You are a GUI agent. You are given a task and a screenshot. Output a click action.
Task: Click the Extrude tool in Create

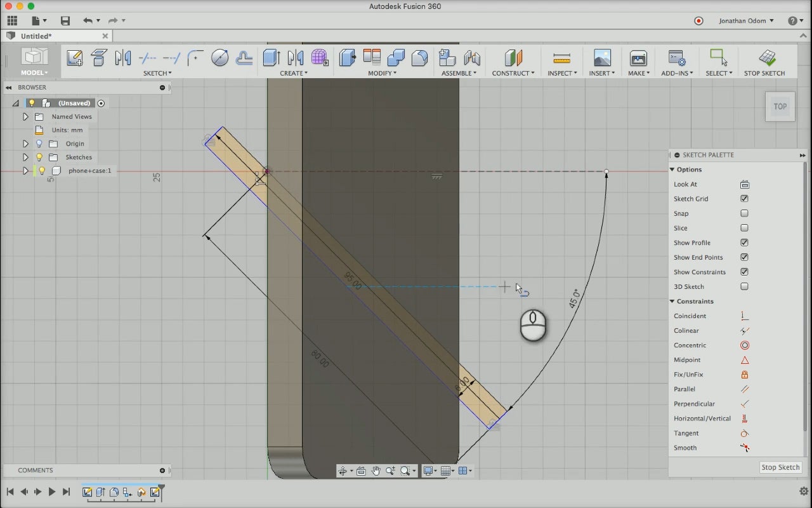point(272,58)
